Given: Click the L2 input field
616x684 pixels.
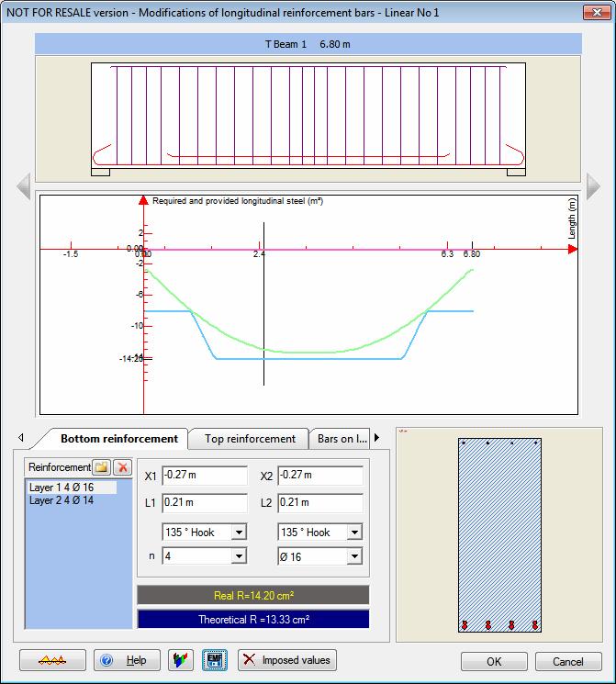Looking at the screenshot, I should point(319,503).
